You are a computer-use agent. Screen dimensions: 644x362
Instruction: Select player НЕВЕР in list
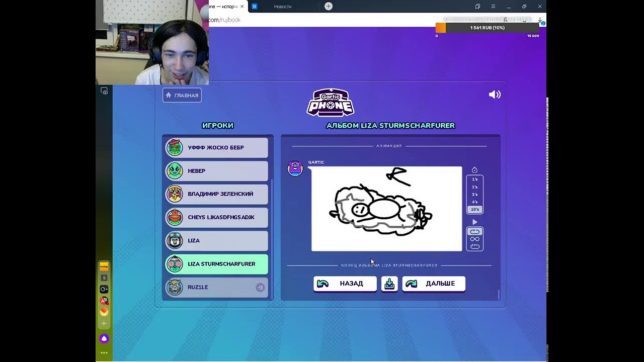tap(216, 171)
